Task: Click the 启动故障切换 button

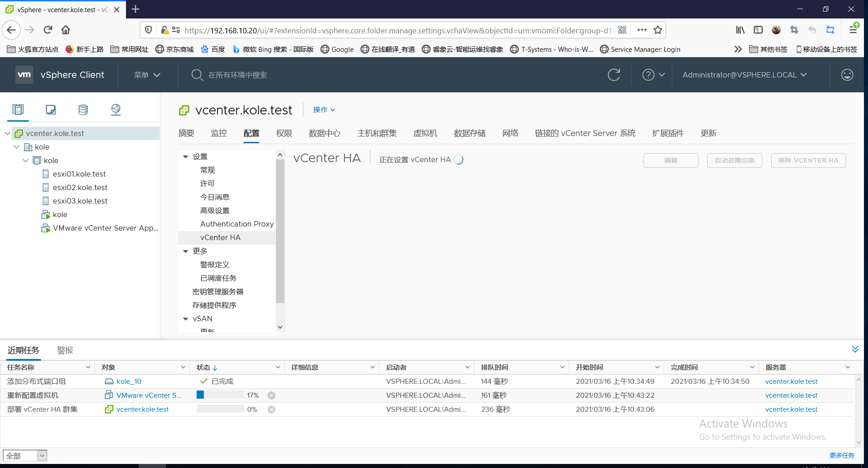Action: click(734, 160)
